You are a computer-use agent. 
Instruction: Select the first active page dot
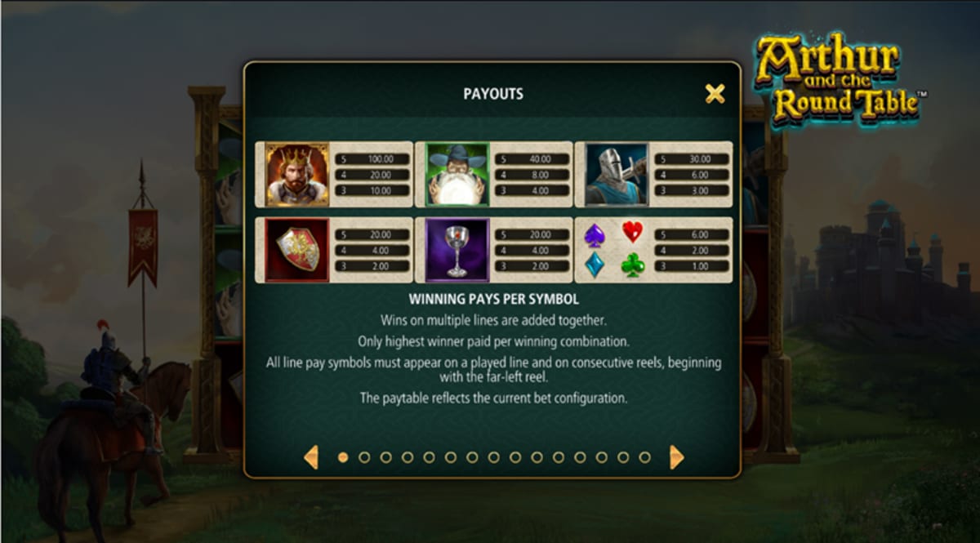(343, 457)
